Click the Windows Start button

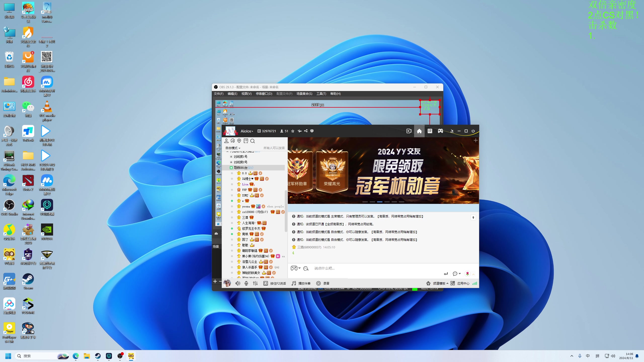[8, 356]
